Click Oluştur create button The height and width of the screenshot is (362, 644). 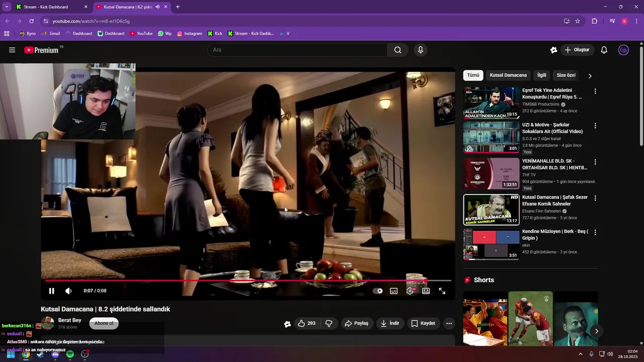click(577, 50)
